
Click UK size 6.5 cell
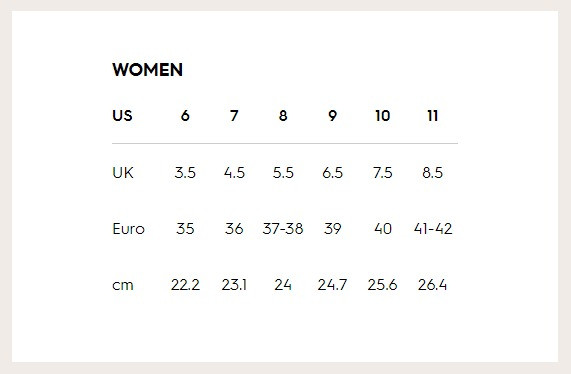pyautogui.click(x=332, y=173)
